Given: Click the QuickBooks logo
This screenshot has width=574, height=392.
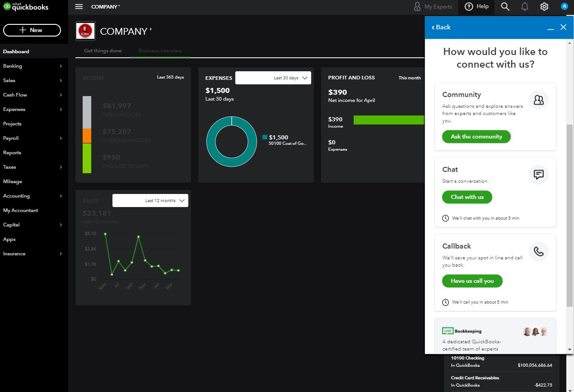Looking at the screenshot, I should (x=26, y=6).
